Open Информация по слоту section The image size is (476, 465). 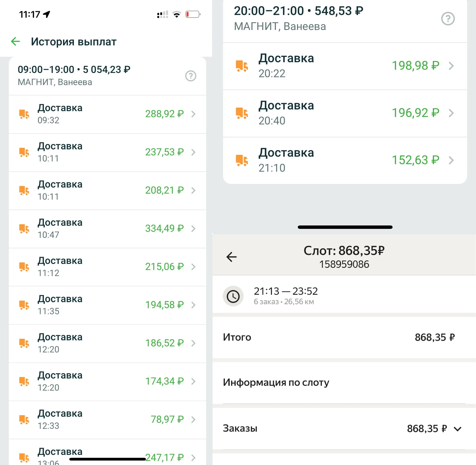click(276, 382)
